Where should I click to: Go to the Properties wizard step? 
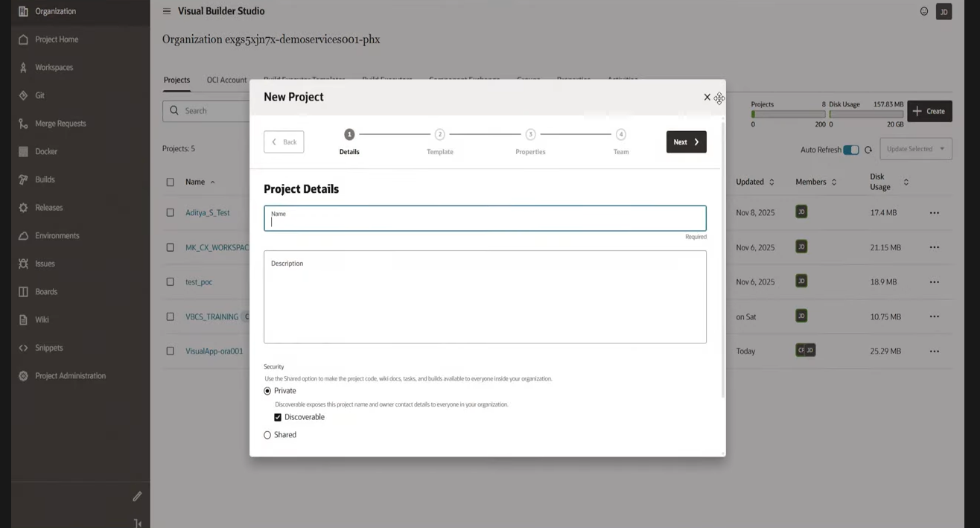[530, 141]
